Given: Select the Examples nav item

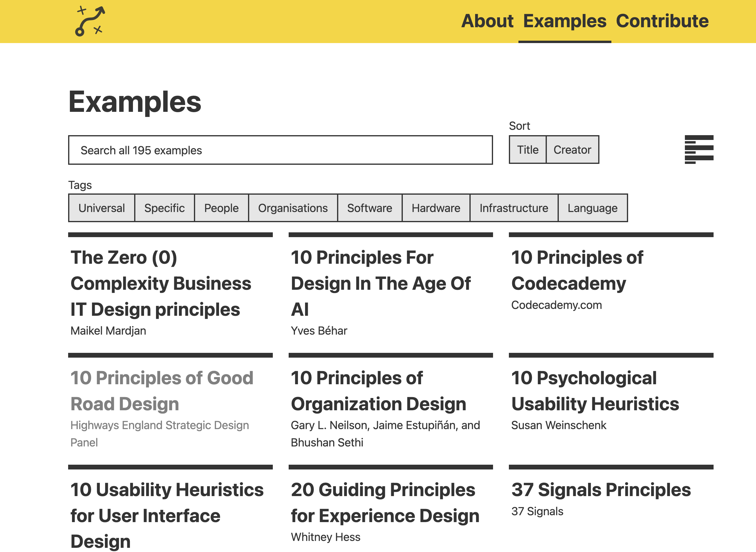Looking at the screenshot, I should [564, 21].
